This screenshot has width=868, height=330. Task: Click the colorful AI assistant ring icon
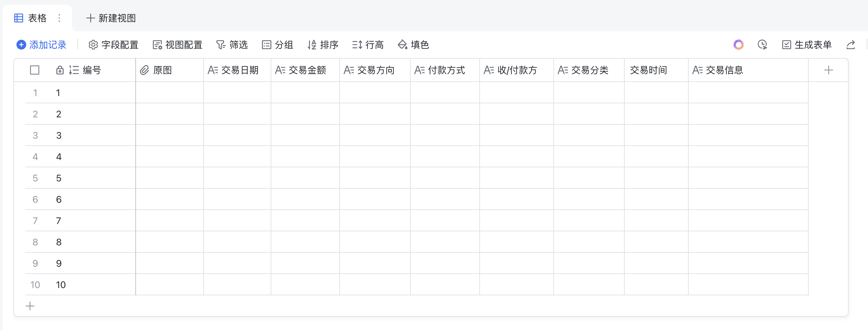(x=738, y=45)
